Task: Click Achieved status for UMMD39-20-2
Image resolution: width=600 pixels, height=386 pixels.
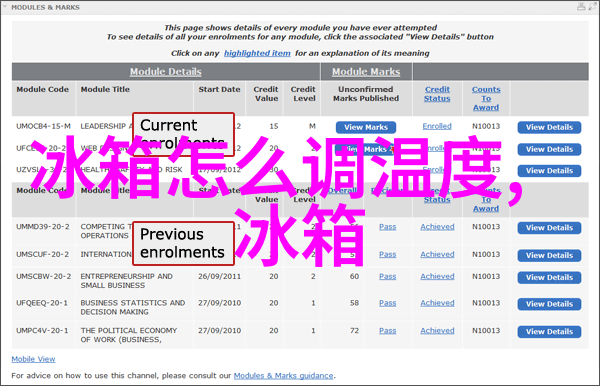Action: click(x=437, y=227)
